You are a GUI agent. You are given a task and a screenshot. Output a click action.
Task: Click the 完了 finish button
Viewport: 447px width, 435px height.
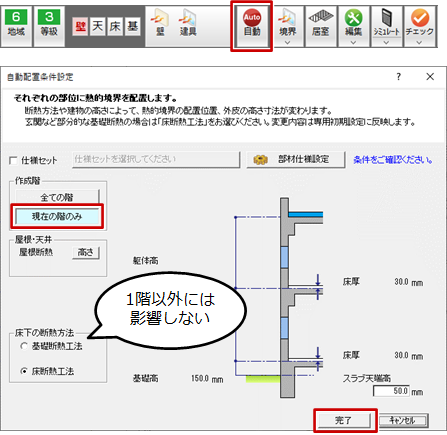pyautogui.click(x=343, y=420)
